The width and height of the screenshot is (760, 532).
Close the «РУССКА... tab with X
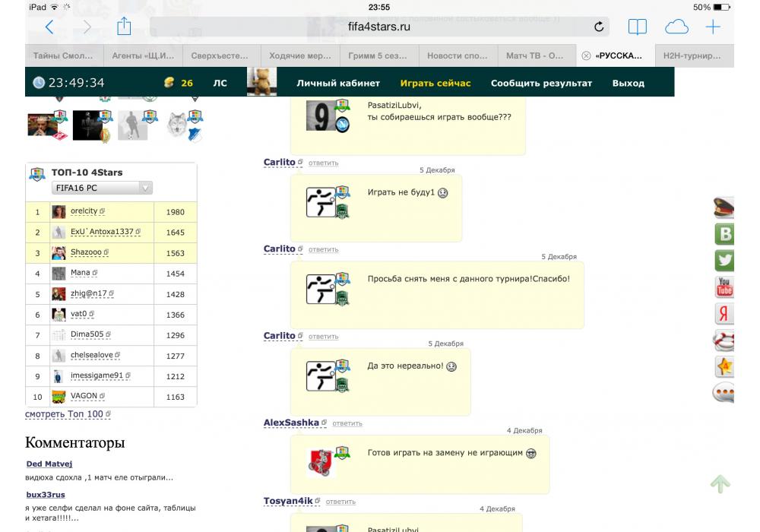(586, 55)
